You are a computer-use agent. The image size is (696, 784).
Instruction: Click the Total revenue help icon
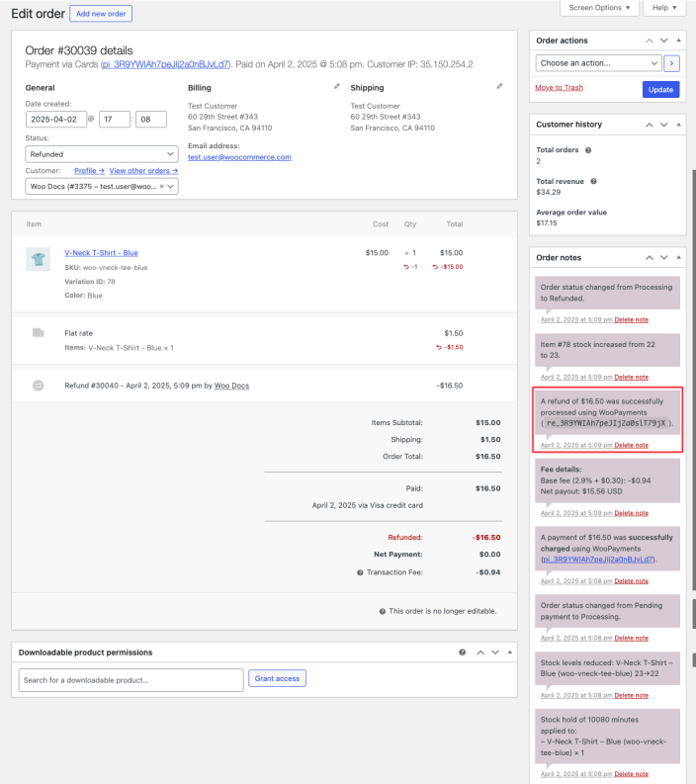[x=593, y=181]
